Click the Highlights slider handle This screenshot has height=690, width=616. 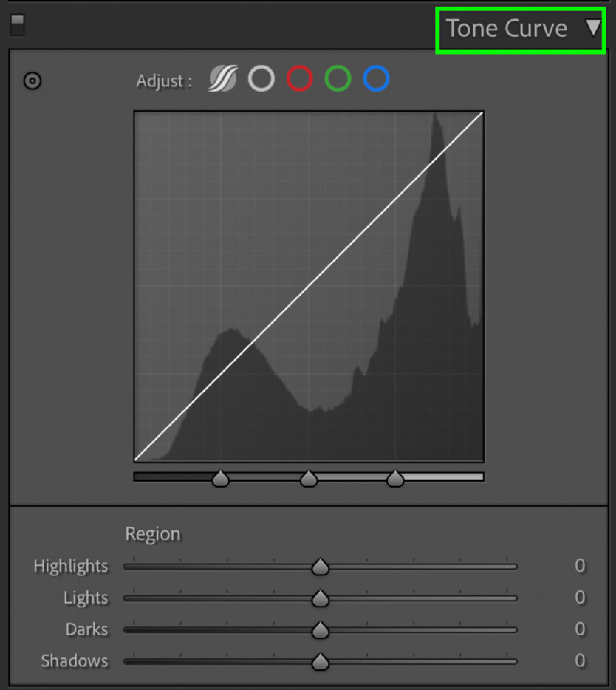pyautogui.click(x=320, y=566)
